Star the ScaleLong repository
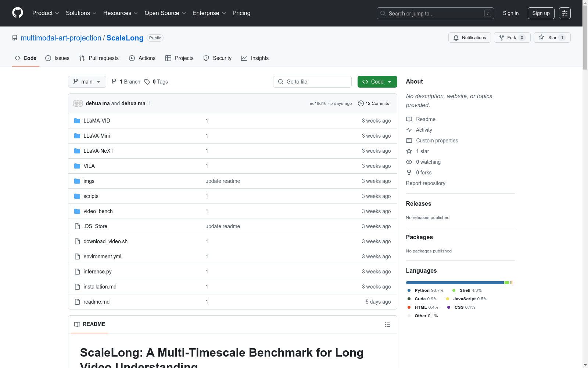588x368 pixels. (552, 38)
